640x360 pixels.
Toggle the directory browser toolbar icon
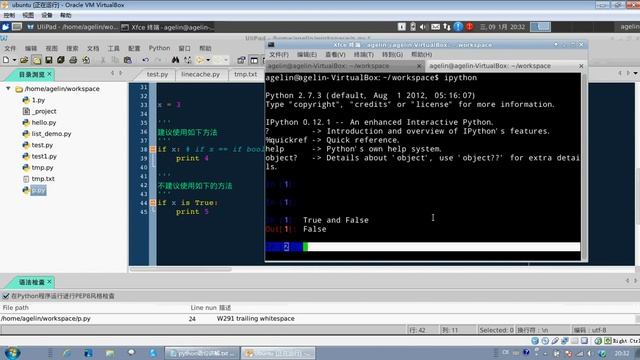[x=37, y=60]
